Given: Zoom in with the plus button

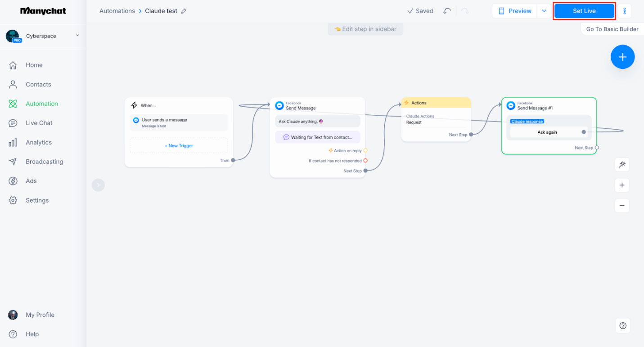Looking at the screenshot, I should [x=622, y=185].
